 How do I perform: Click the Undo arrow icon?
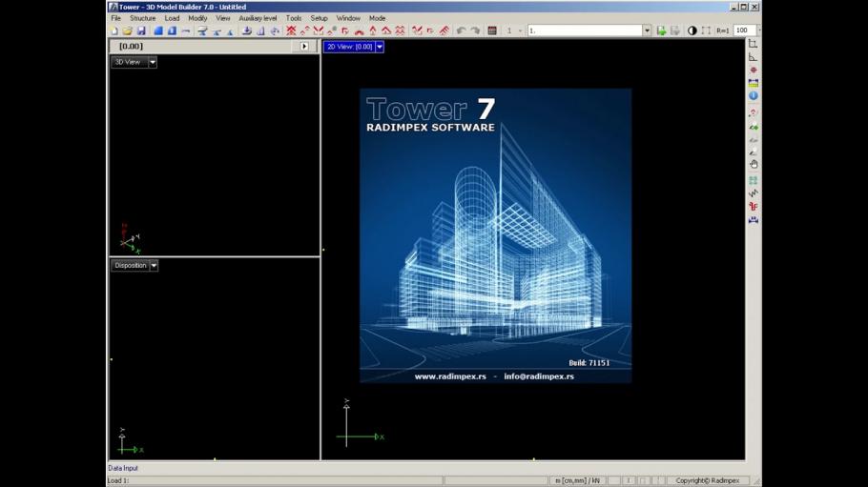click(461, 31)
